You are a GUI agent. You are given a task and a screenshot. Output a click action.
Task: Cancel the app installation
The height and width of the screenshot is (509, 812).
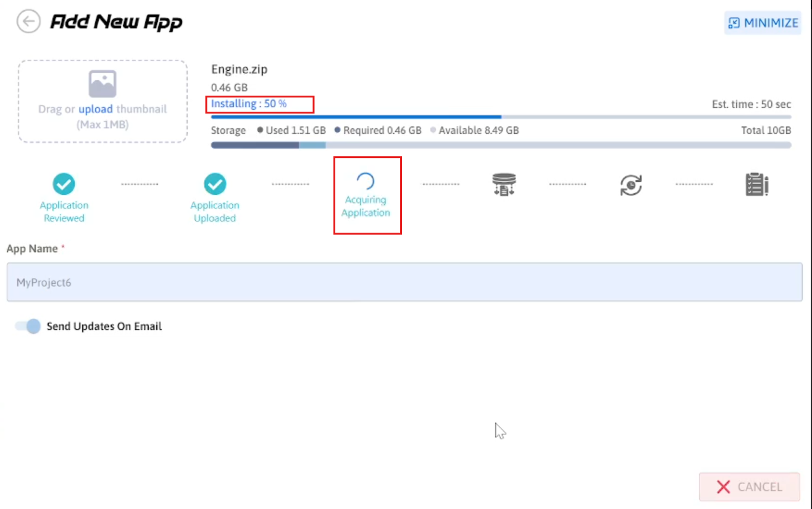pyautogui.click(x=749, y=487)
